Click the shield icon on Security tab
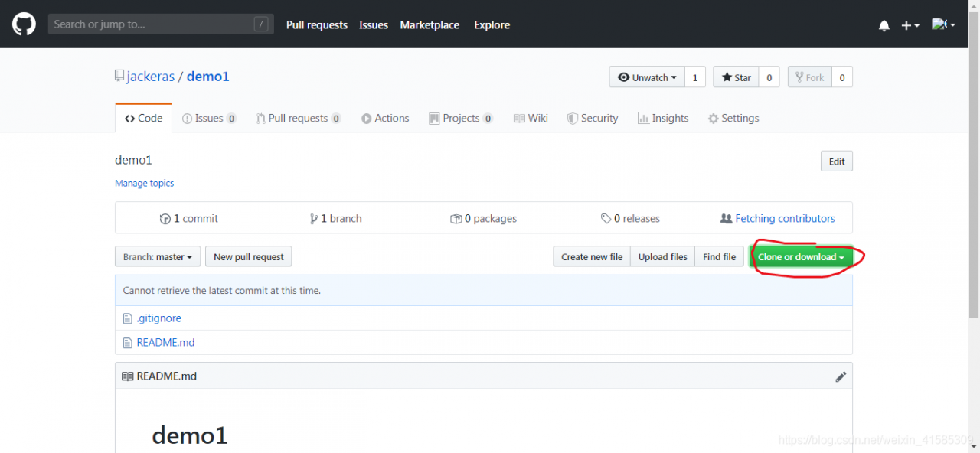The image size is (980, 453). (573, 119)
